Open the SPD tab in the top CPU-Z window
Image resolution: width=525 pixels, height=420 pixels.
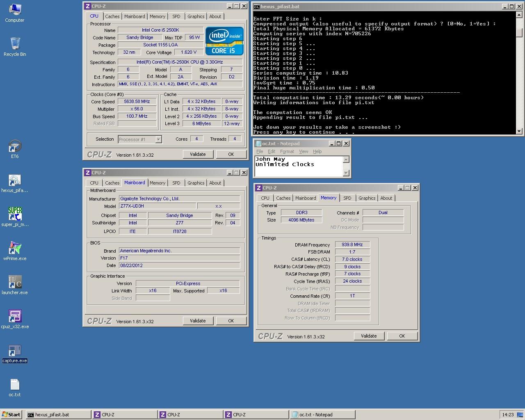(176, 16)
